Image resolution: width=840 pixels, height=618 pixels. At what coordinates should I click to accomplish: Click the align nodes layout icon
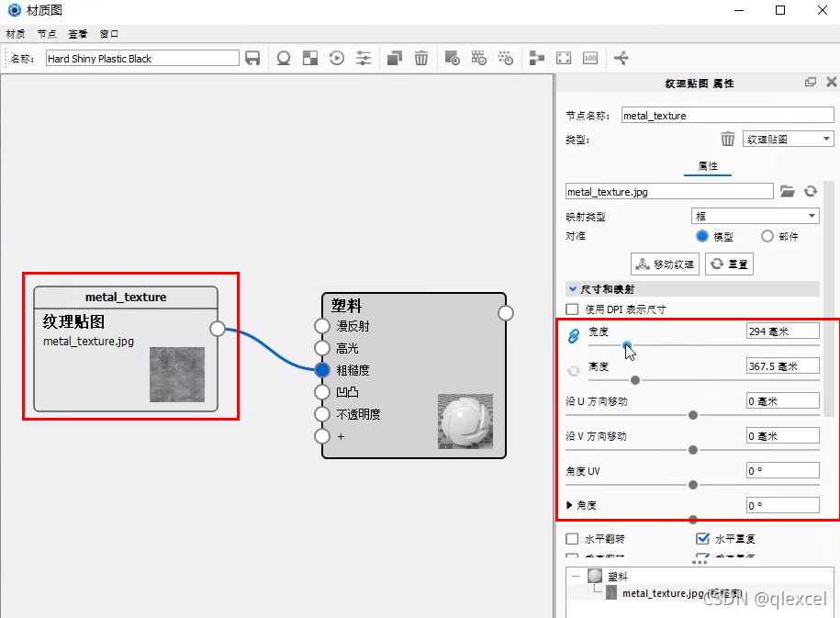point(536,58)
